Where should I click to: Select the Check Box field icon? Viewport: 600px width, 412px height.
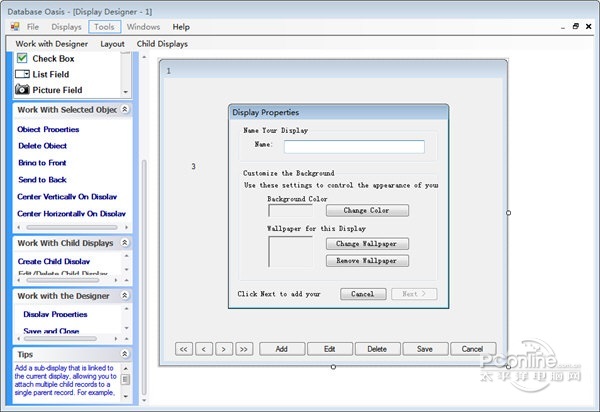click(22, 58)
